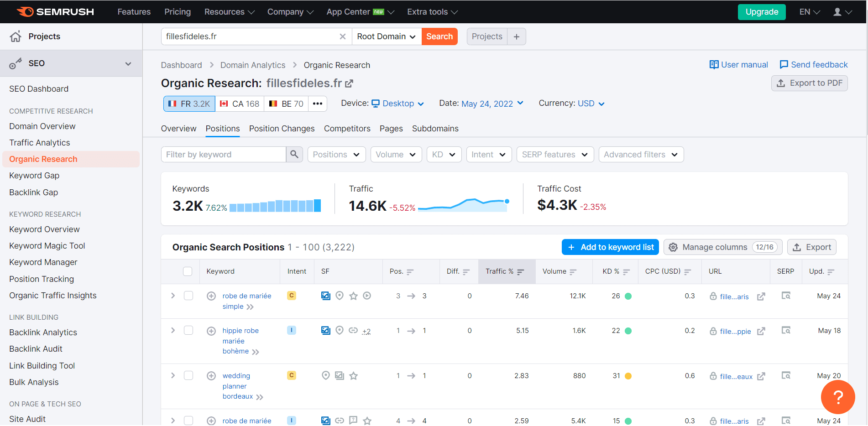This screenshot has width=868, height=426.
Task: View SERP snapshot for wedding planner bordeaux
Action: pos(786,376)
